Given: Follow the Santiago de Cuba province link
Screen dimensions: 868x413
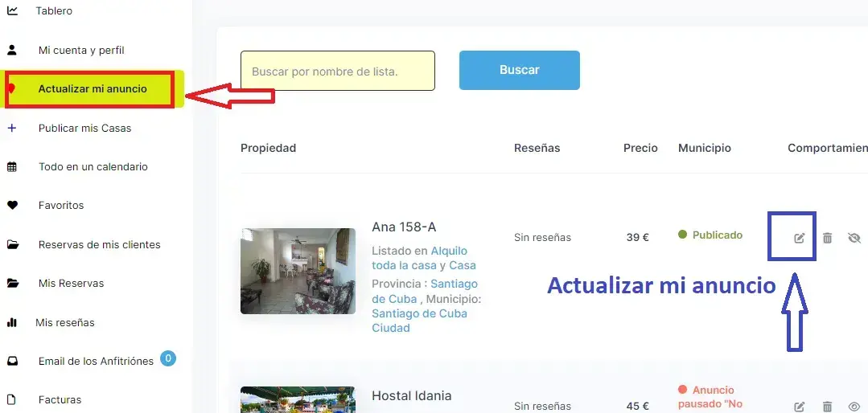Looking at the screenshot, I should pyautogui.click(x=425, y=292).
